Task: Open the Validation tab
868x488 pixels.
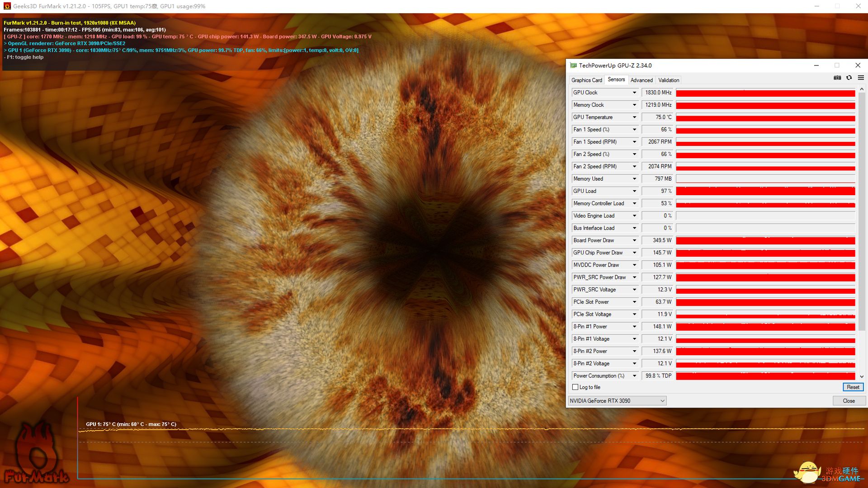Action: coord(669,80)
